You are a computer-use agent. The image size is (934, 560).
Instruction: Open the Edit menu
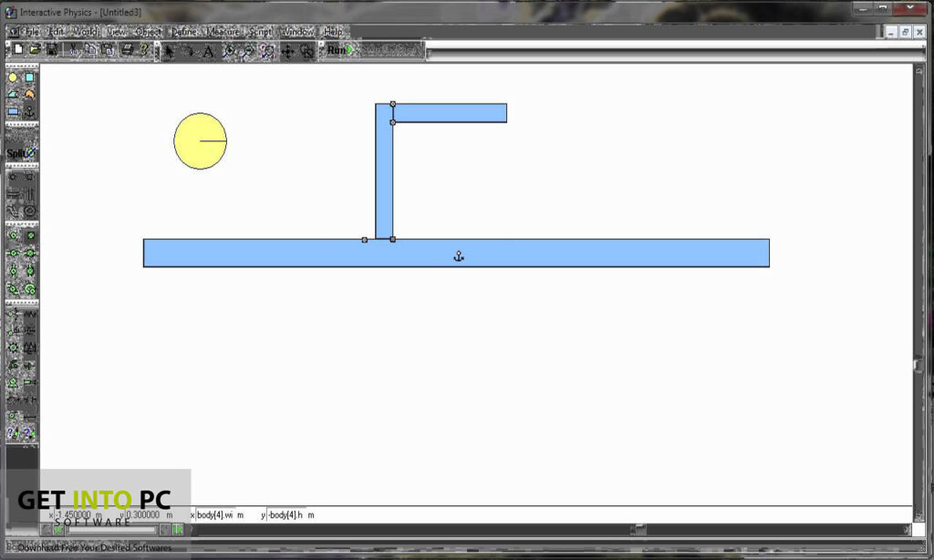(x=57, y=32)
